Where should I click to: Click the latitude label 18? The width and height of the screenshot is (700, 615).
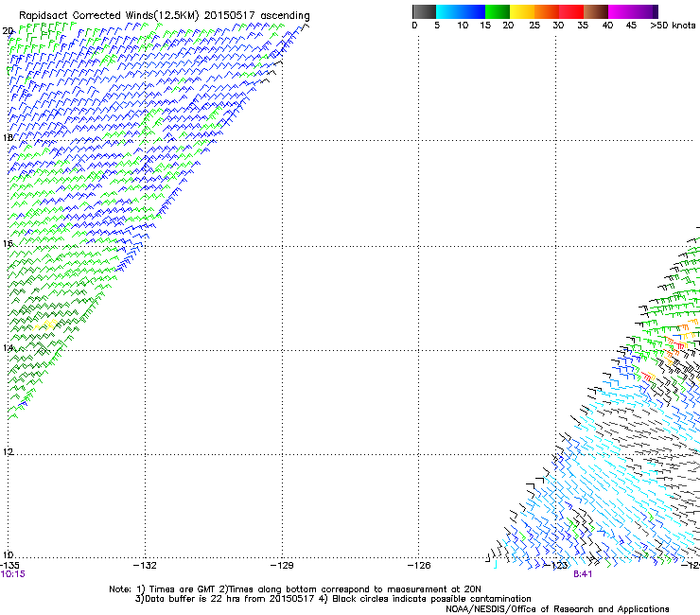pyautogui.click(x=8, y=137)
